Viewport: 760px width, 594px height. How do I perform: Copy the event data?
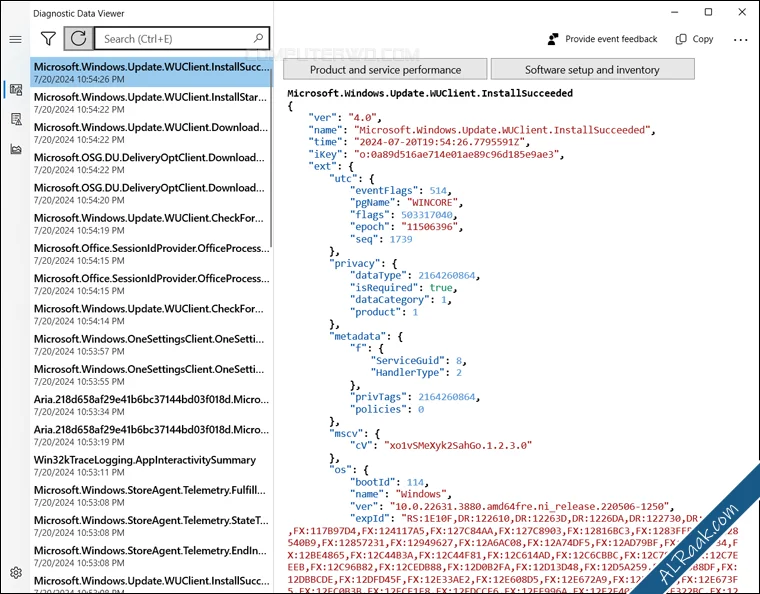point(695,39)
